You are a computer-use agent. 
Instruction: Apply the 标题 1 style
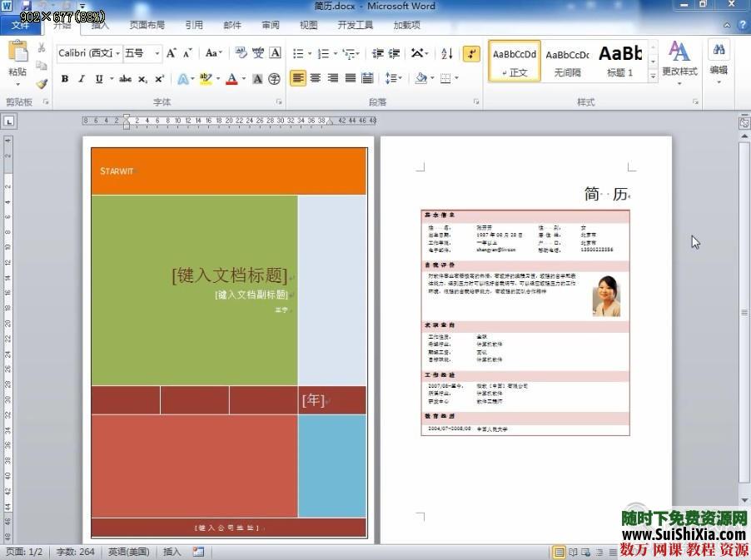tap(619, 60)
